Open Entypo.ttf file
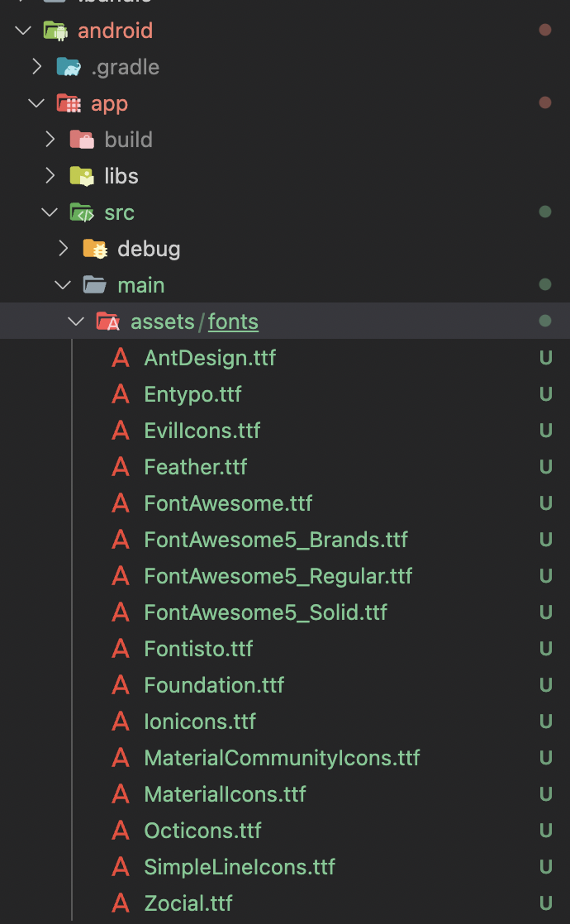 tap(192, 394)
